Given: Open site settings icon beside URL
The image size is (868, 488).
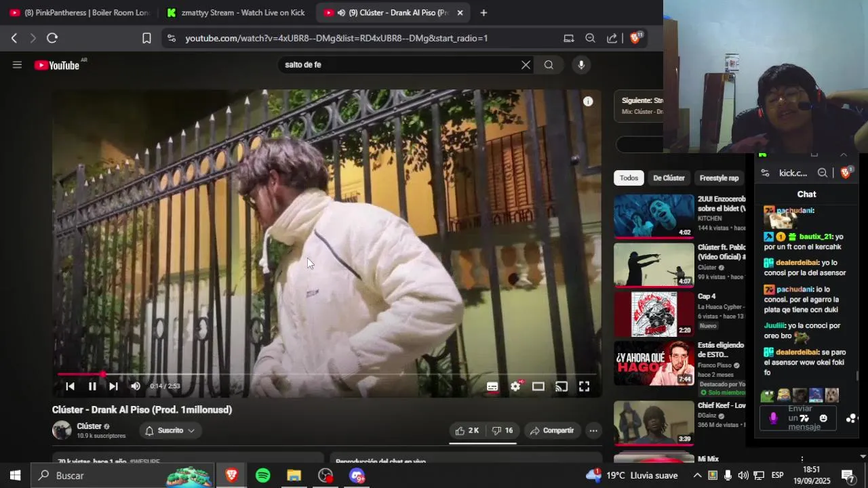Looking at the screenshot, I should (171, 39).
